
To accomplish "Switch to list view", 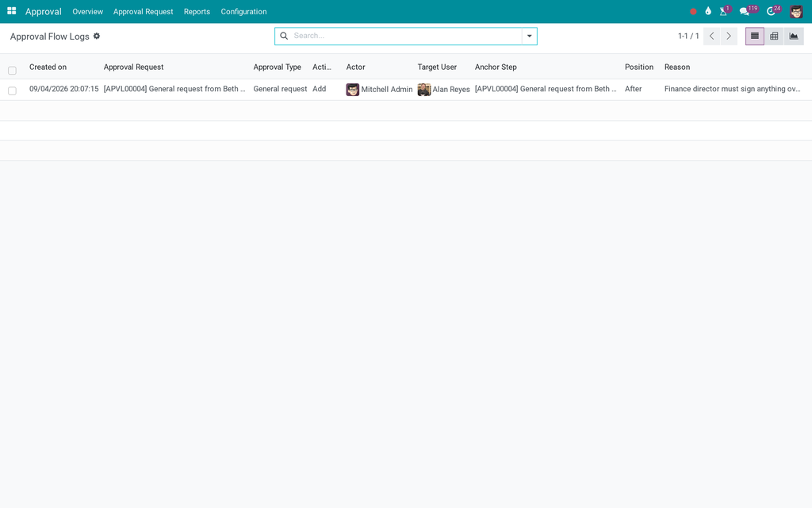I will pyautogui.click(x=755, y=37).
